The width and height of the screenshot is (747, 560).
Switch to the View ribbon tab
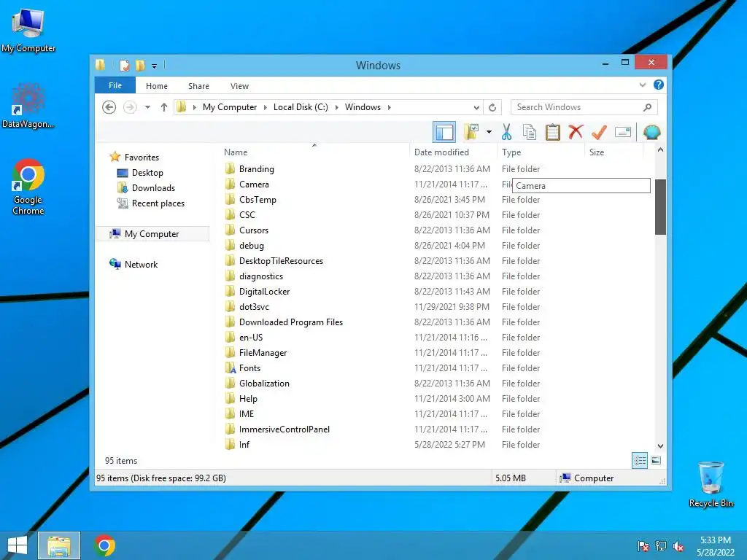click(x=239, y=86)
